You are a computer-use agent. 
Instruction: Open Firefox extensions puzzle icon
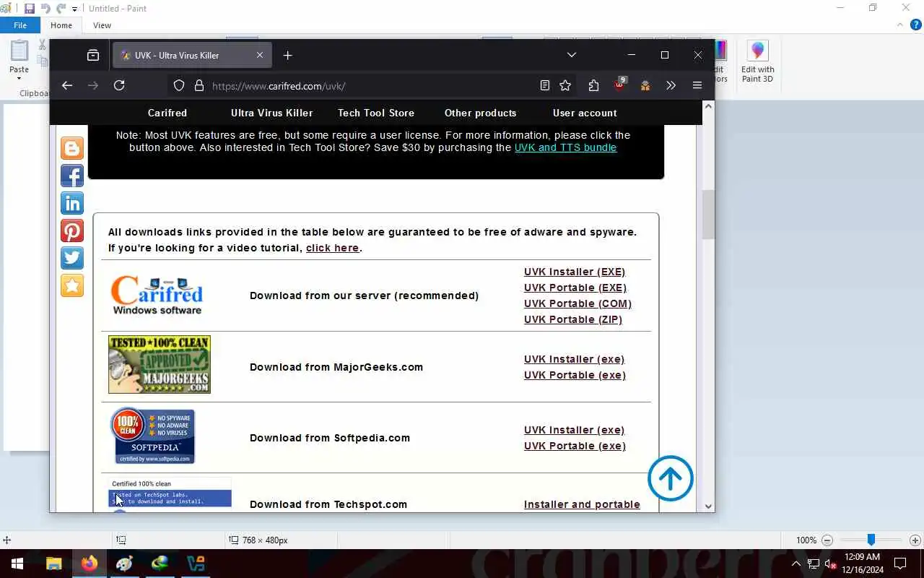point(593,85)
